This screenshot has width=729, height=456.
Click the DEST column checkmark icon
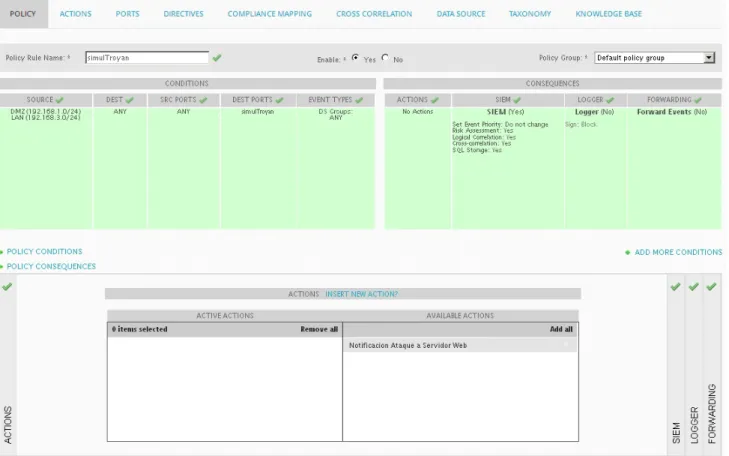[129, 100]
